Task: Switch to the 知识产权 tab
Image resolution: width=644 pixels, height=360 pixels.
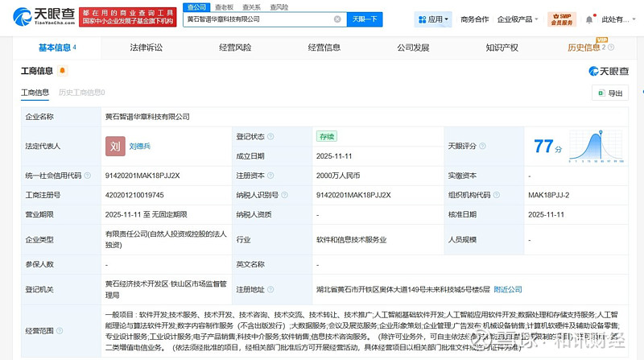Action: (502, 48)
